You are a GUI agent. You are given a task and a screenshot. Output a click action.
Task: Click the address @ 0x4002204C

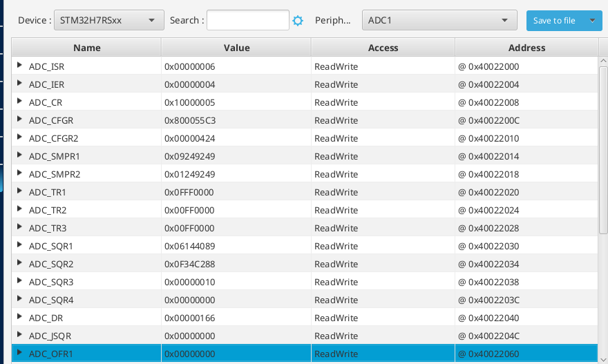point(488,336)
